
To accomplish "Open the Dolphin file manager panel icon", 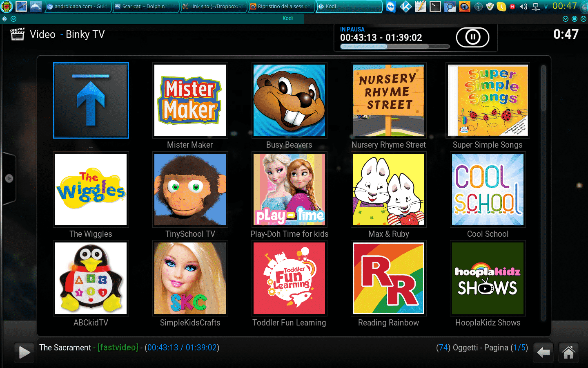I will pos(36,7).
